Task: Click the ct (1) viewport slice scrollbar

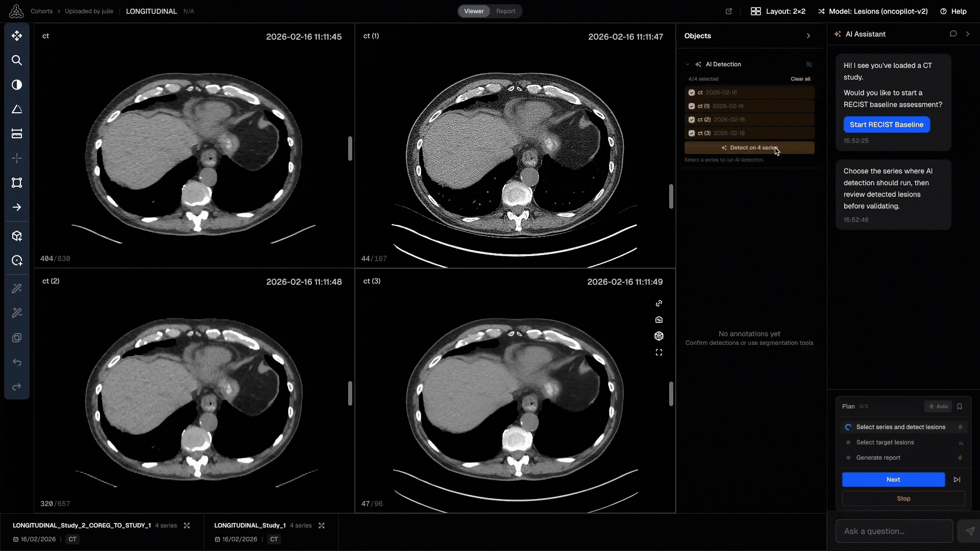Action: tap(671, 196)
